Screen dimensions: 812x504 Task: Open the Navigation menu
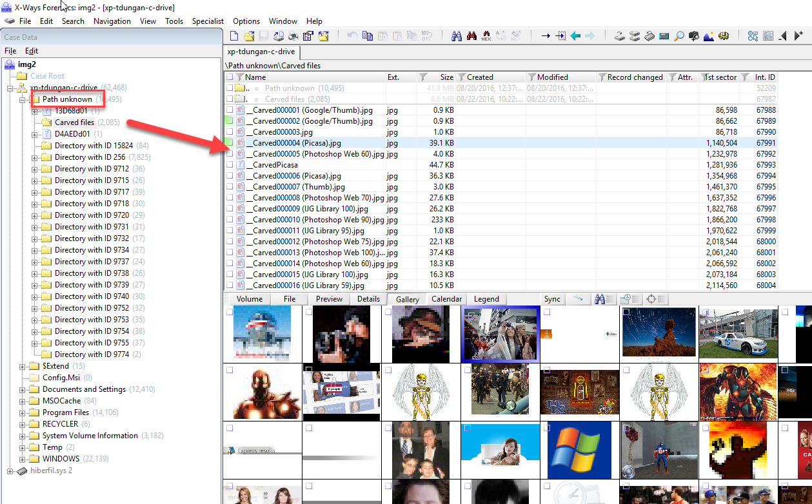(x=112, y=21)
